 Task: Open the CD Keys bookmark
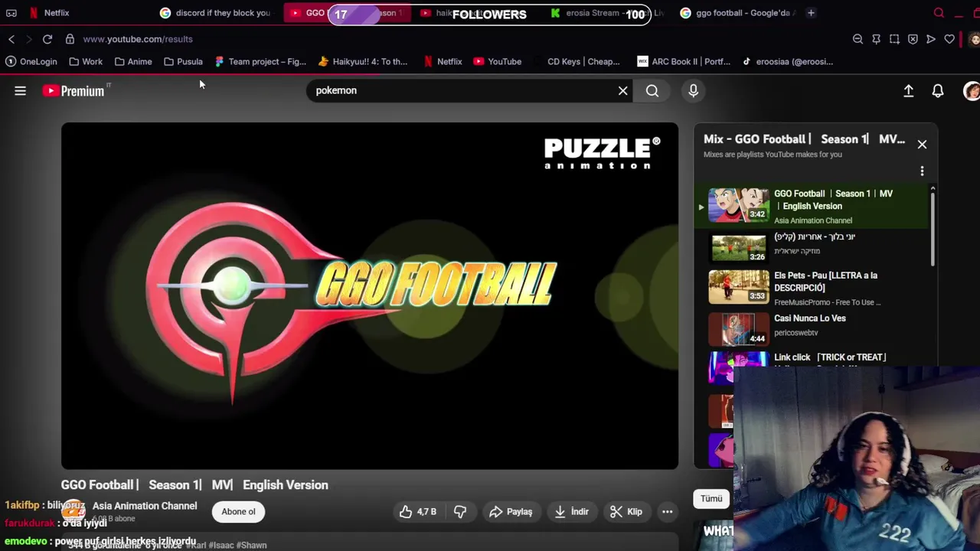click(583, 62)
